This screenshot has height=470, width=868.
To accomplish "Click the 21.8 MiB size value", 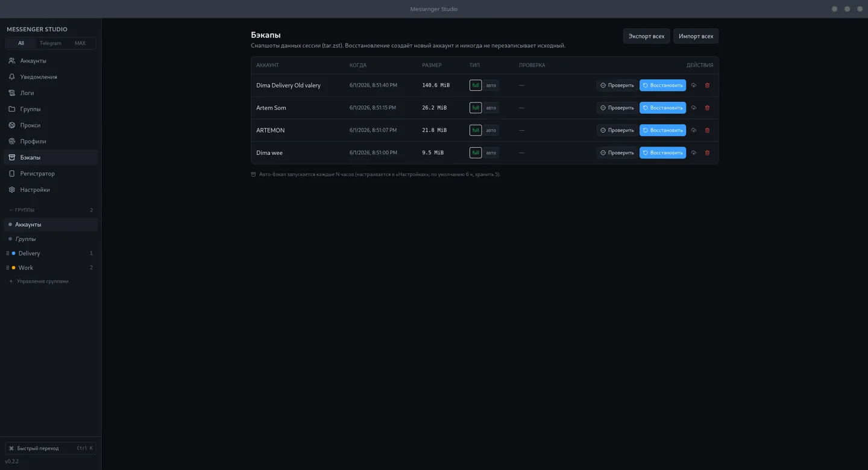I will 434,130.
